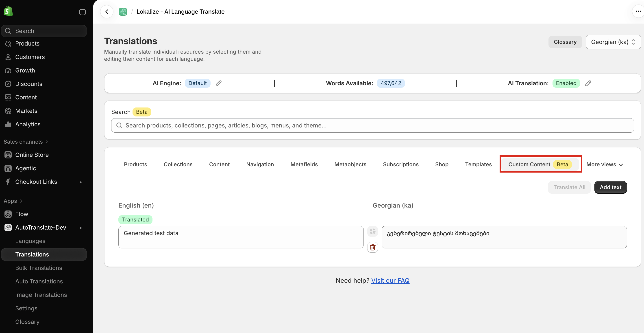Click the Flow app icon
Image resolution: width=644 pixels, height=333 pixels.
pyautogui.click(x=8, y=214)
